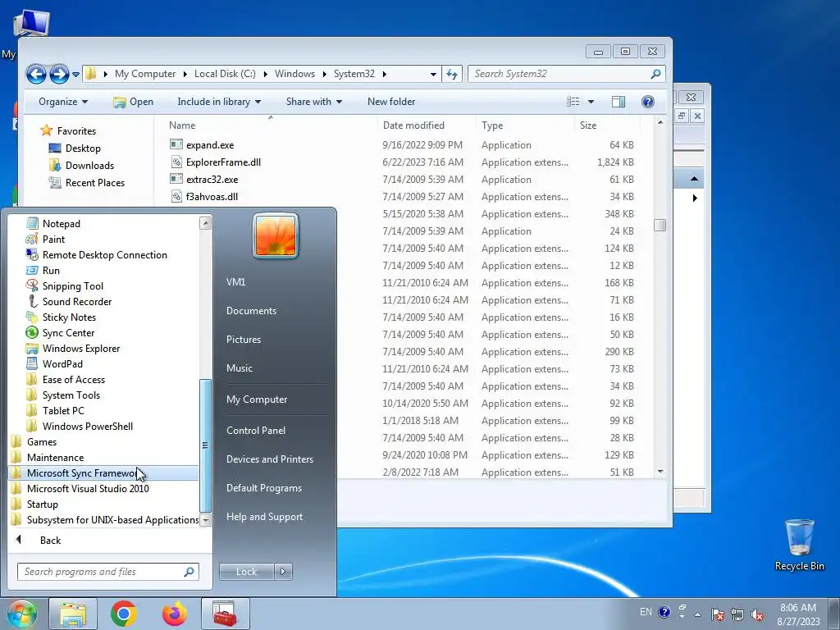Open My Computer from the Start menu
The width and height of the screenshot is (840, 630).
click(x=257, y=399)
